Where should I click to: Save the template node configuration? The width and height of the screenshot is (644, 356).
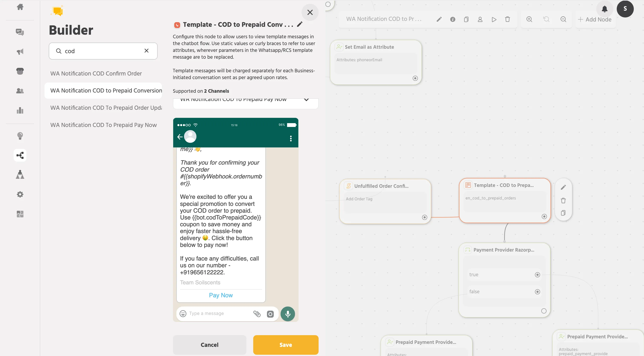pos(286,345)
